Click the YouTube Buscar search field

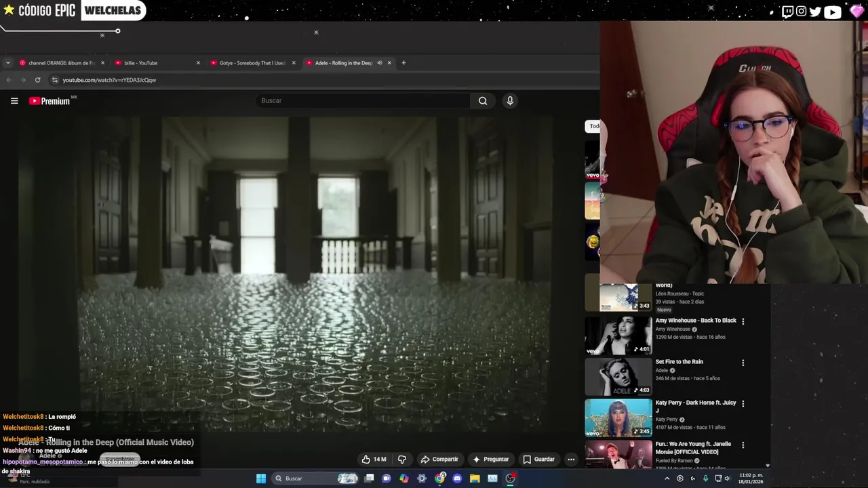[x=363, y=101]
